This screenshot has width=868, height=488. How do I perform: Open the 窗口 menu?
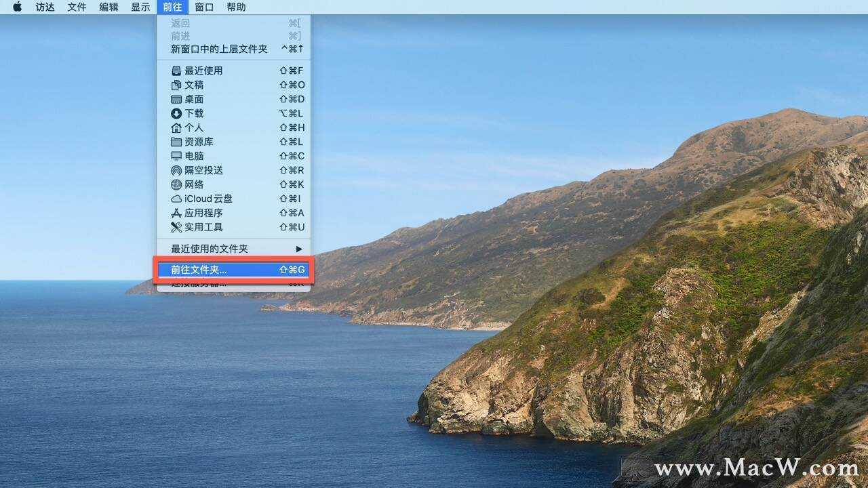204,7
